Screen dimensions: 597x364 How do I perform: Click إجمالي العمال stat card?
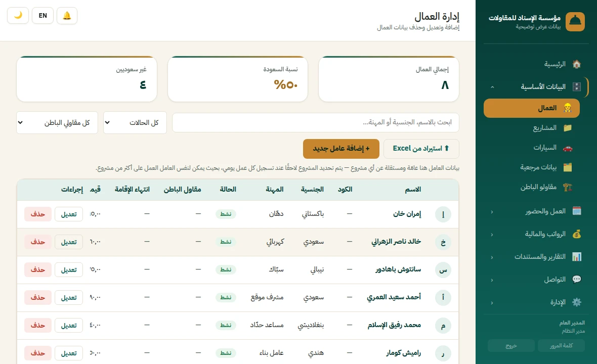pos(389,79)
